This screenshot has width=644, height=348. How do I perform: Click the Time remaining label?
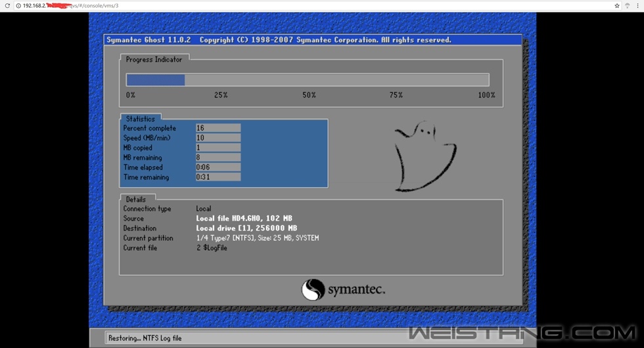(x=146, y=177)
